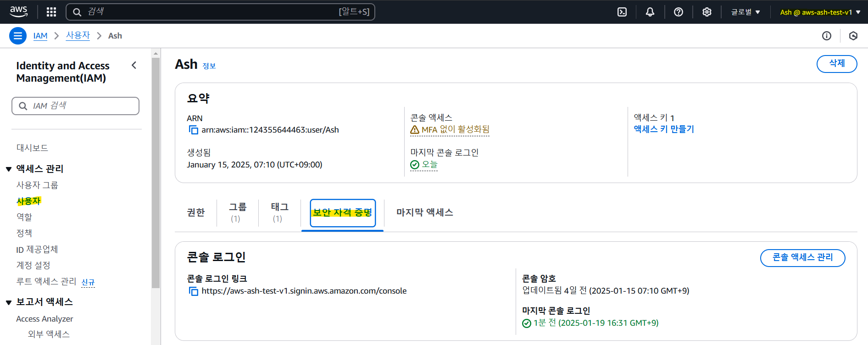
Task: Click the green check next to 오늘
Action: [415, 165]
